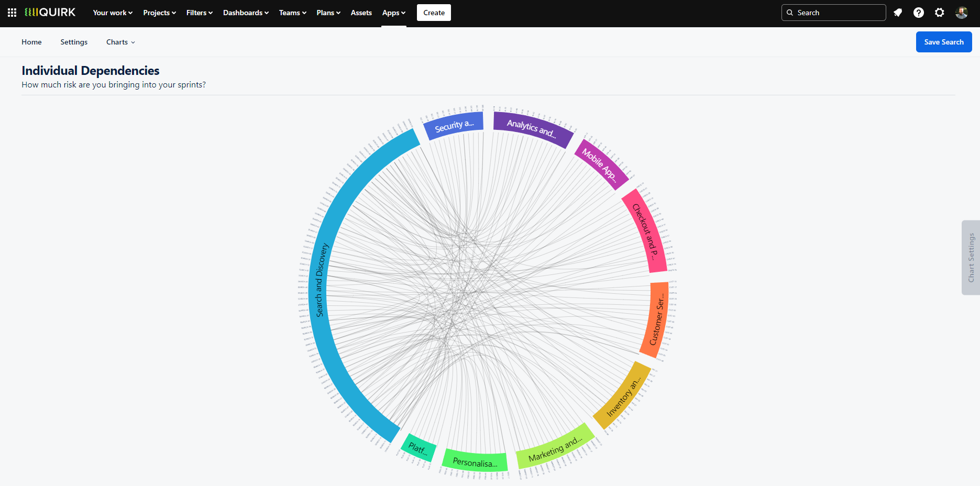This screenshot has height=486, width=980.
Task: Select the Inventory an... yellow segment
Action: pos(623,396)
